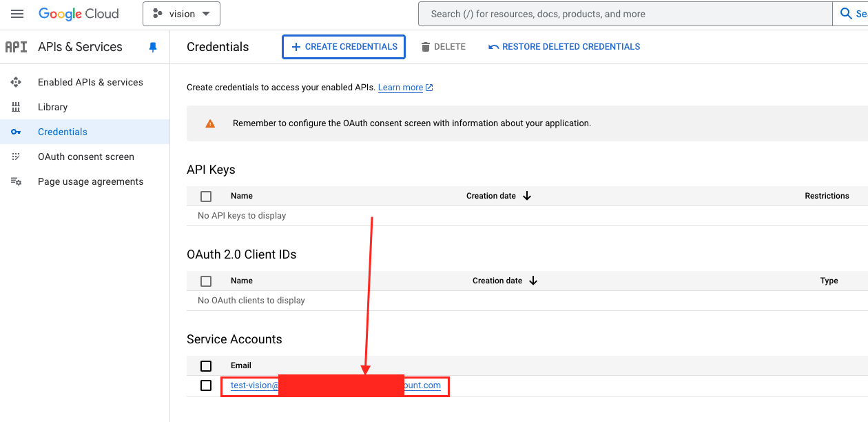Click the APIs & Services sidebar title
868x422 pixels.
pyautogui.click(x=80, y=47)
